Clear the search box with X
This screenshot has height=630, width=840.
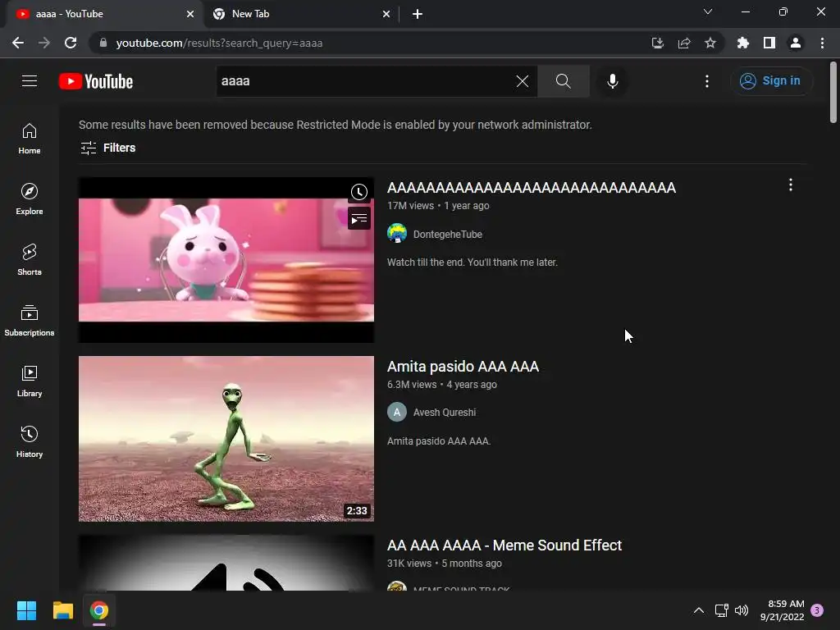point(523,81)
